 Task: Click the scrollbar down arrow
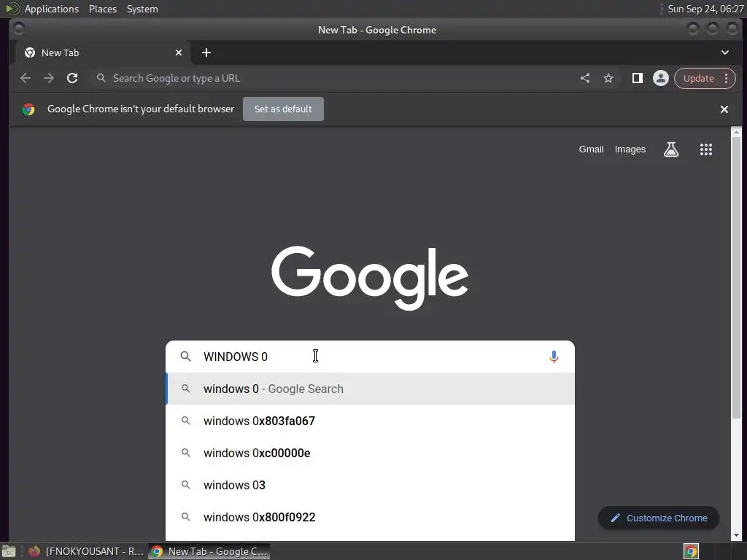pos(736,535)
